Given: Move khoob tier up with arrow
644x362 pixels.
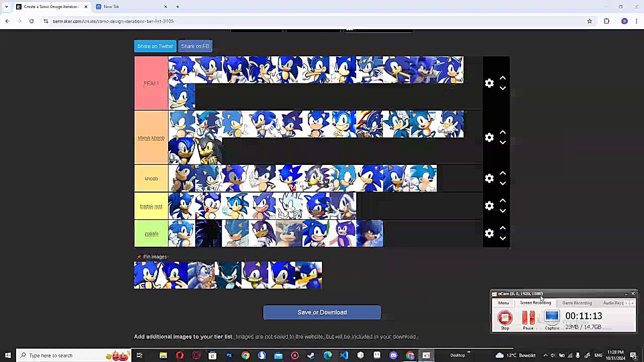Looking at the screenshot, I should [503, 173].
